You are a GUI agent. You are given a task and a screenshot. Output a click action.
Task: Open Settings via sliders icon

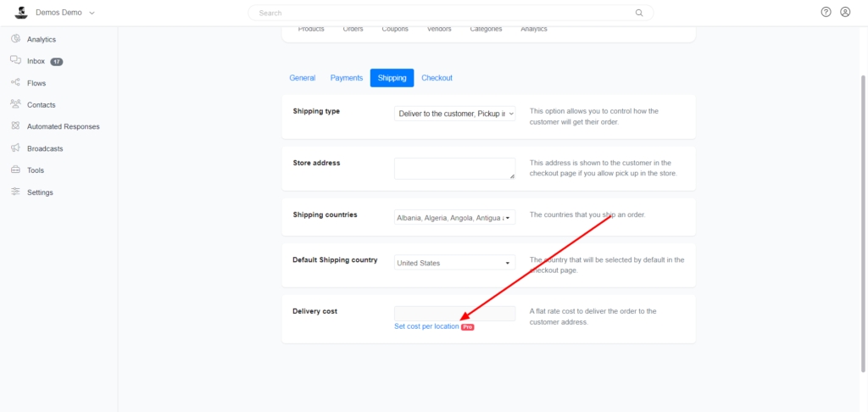[x=15, y=192]
